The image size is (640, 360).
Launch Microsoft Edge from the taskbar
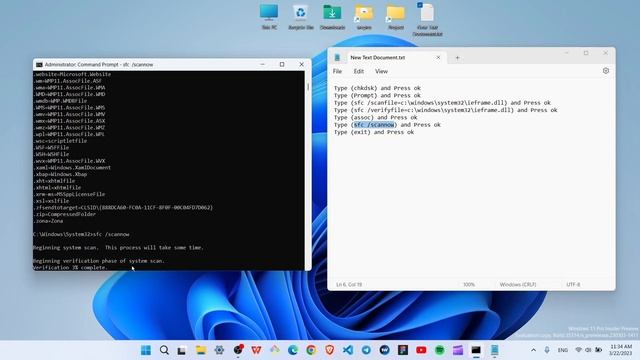[293, 350]
